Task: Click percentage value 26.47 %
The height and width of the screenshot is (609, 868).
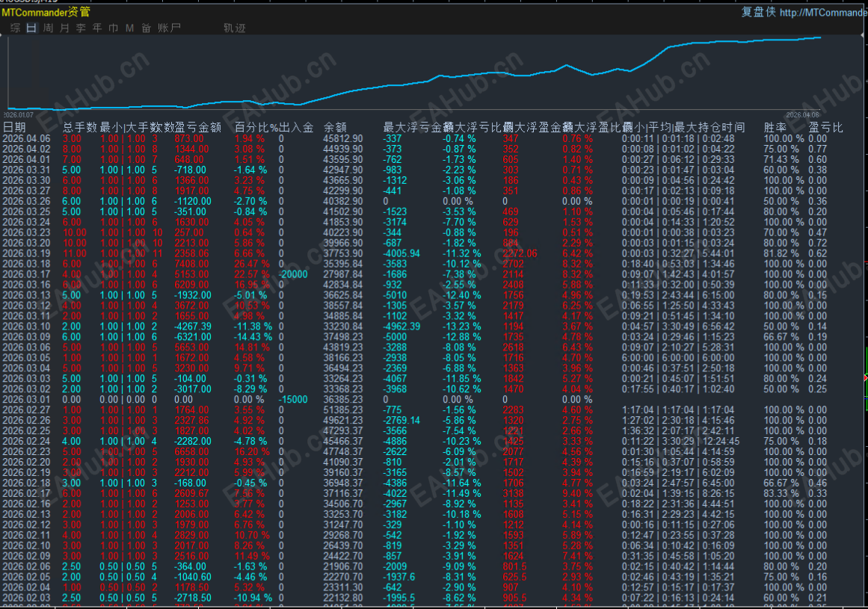Action: tap(252, 264)
